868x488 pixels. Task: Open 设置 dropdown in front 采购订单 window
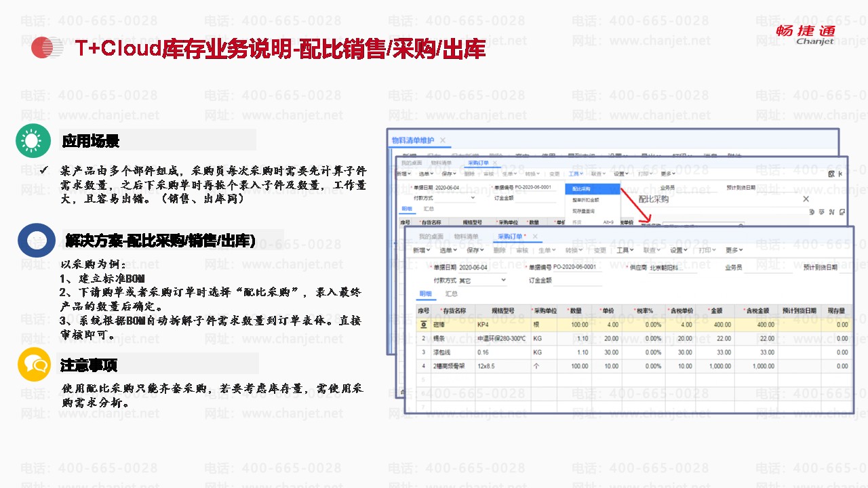click(x=679, y=250)
